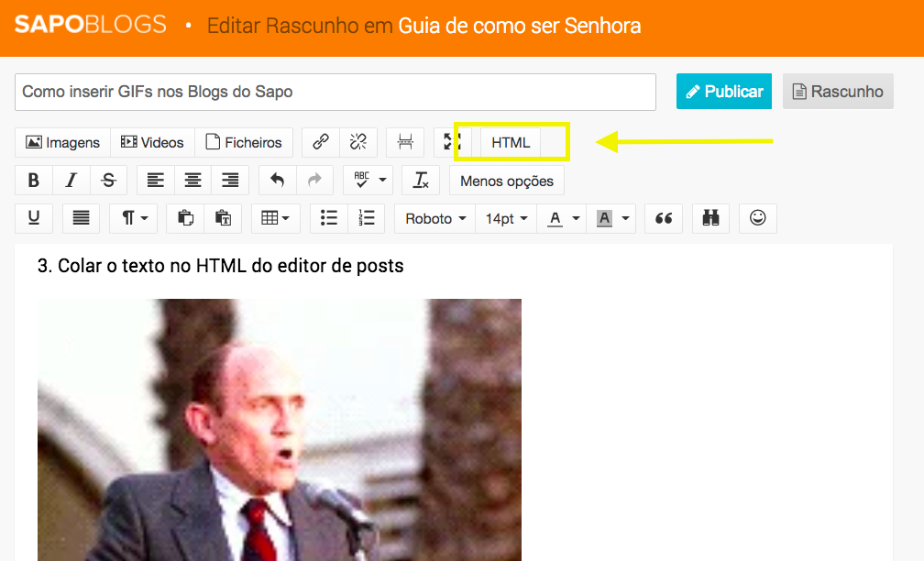The width and height of the screenshot is (924, 561).
Task: Open the paragraph format dropdown
Action: [133, 218]
